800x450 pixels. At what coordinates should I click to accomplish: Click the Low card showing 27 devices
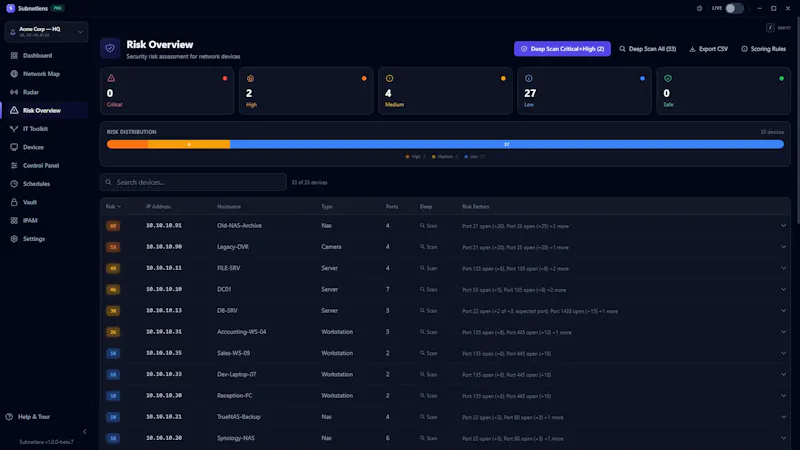tap(584, 91)
